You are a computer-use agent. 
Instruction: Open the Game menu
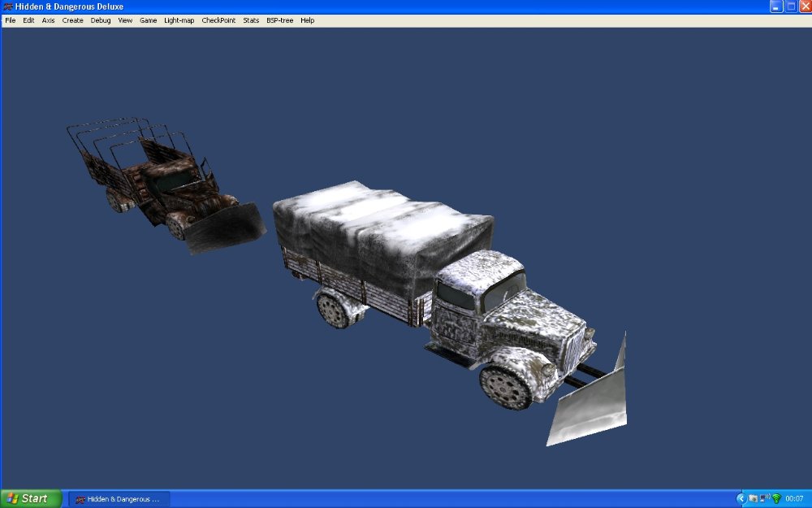point(147,20)
